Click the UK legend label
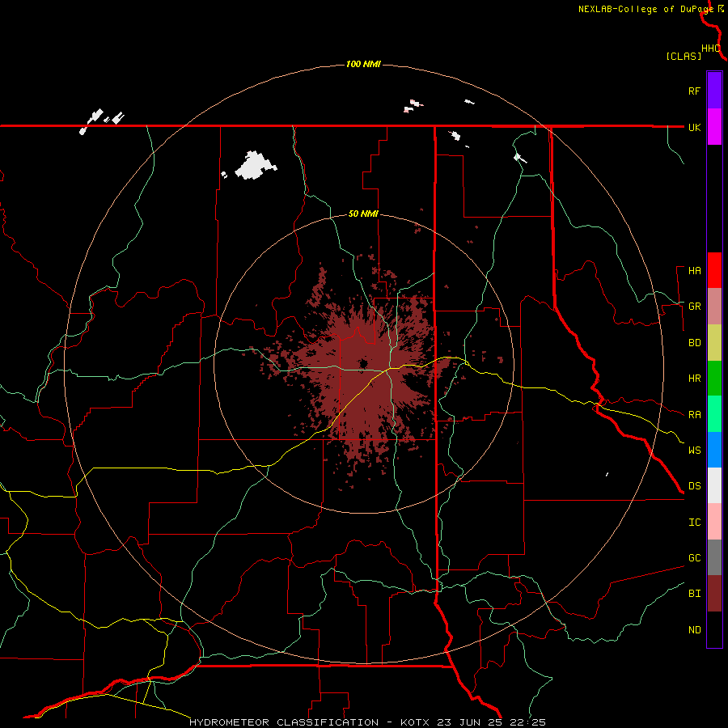The height and width of the screenshot is (728, 728). [x=694, y=127]
